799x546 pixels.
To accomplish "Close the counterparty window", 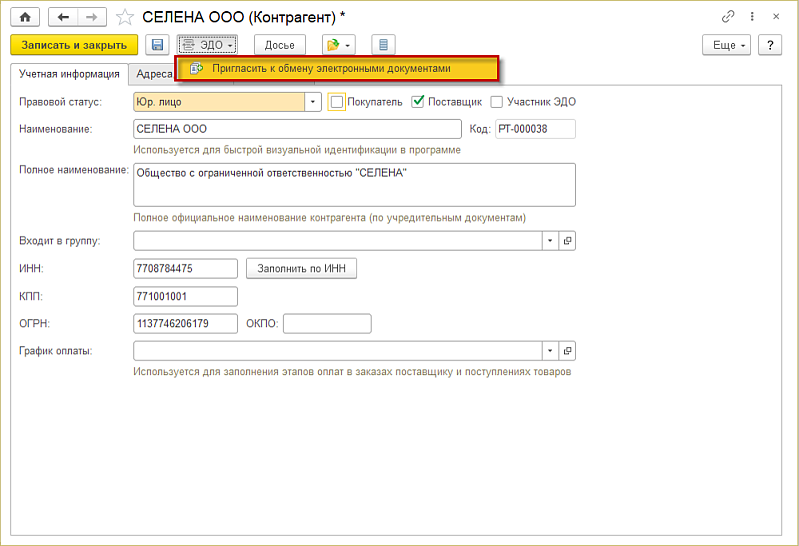I will pos(776,17).
